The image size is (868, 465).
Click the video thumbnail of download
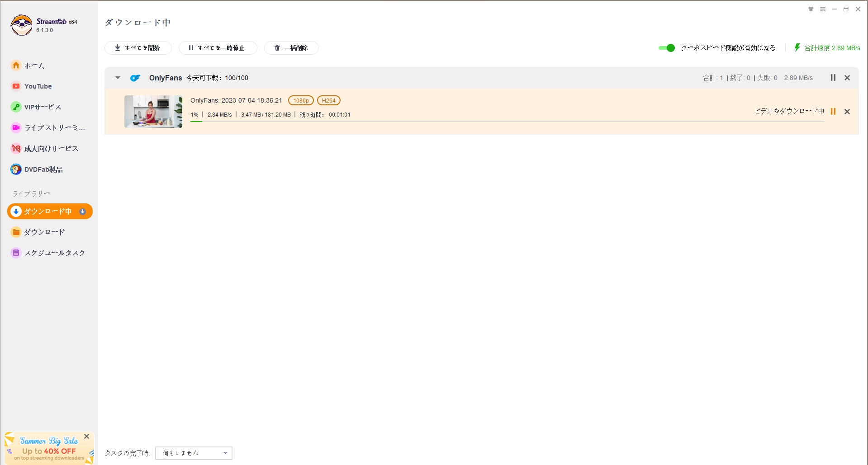[x=153, y=112]
